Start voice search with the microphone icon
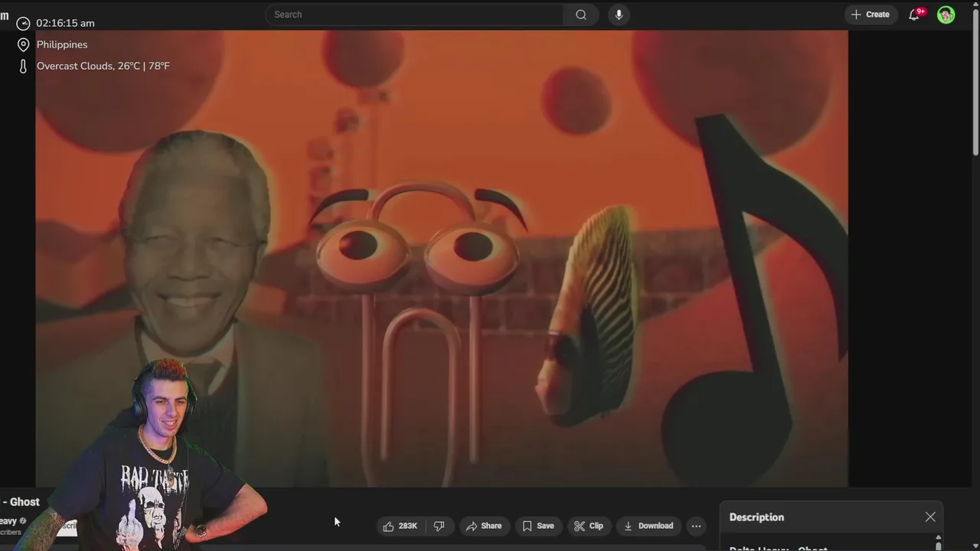 tap(619, 15)
